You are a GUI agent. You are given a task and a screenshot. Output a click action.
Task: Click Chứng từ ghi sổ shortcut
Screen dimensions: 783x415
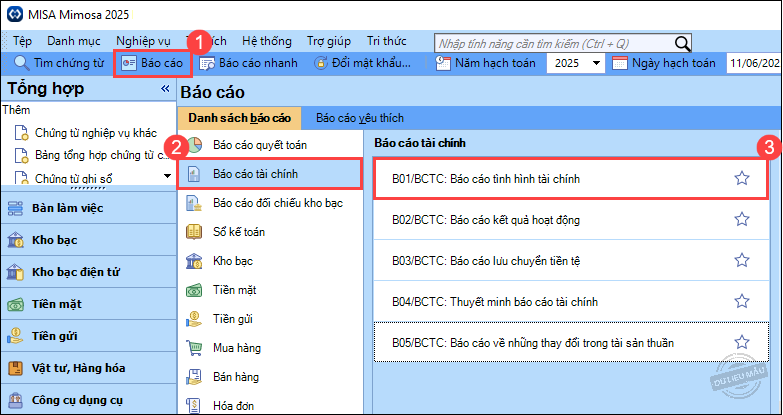point(73,178)
